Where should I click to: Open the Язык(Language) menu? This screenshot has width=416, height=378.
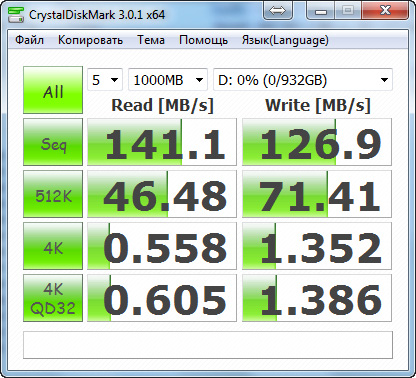(285, 40)
